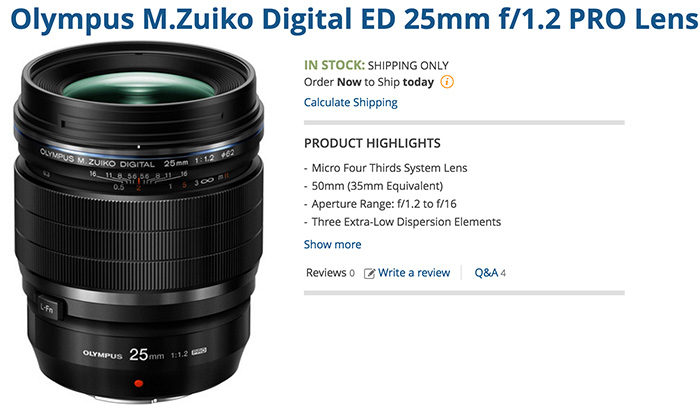This screenshot has height=414, width=700.
Task: Open the Calculate Shipping link
Action: pos(350,103)
